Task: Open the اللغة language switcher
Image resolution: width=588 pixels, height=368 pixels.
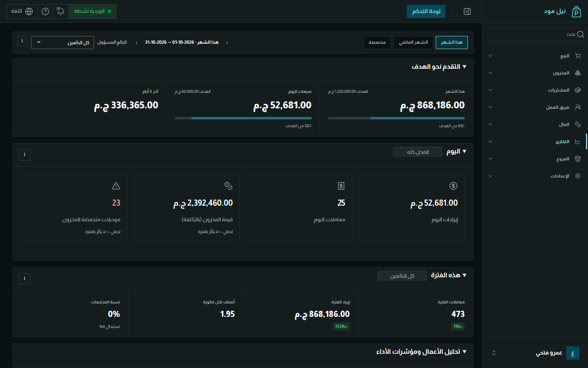Action: (22, 11)
